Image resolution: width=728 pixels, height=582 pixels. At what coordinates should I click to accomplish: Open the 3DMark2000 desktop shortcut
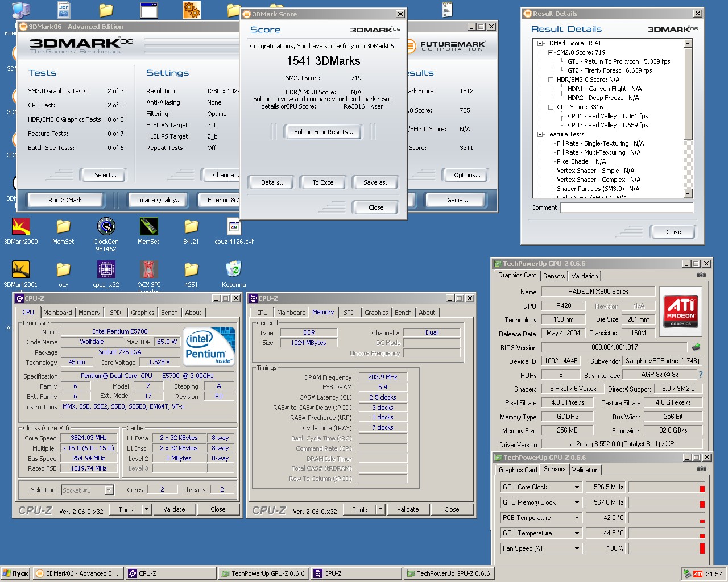click(x=21, y=227)
